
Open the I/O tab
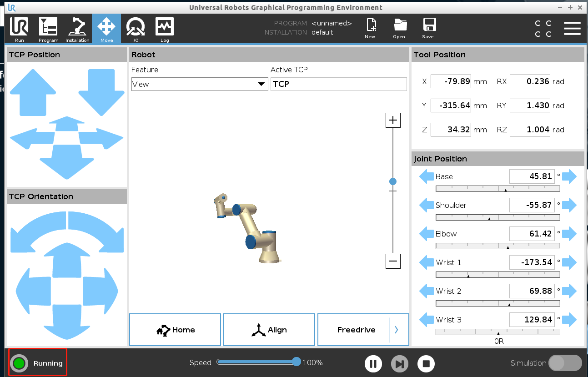[x=136, y=29]
